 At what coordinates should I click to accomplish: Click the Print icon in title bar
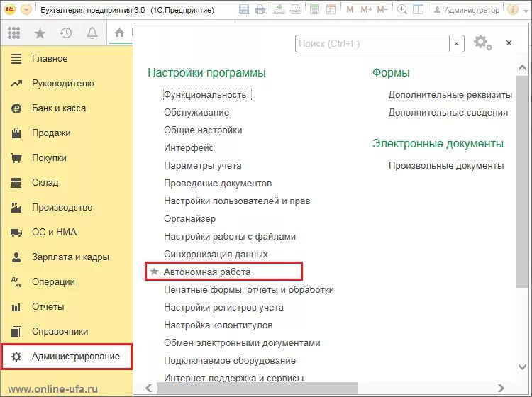point(260,9)
